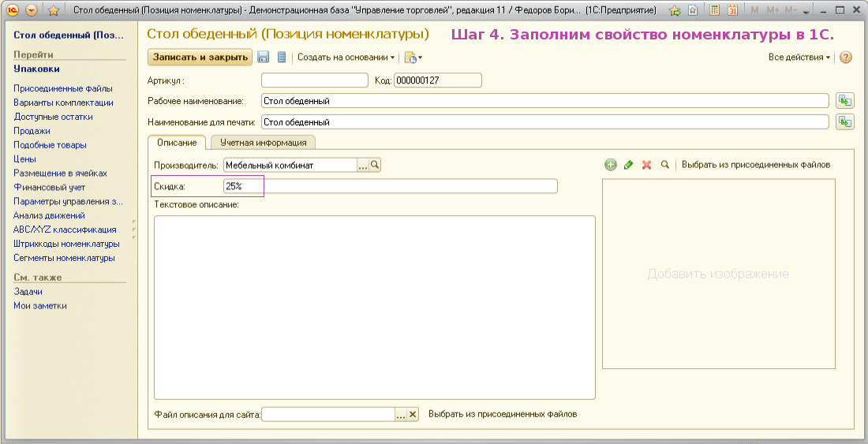Click the magnifier next to Производитель field

click(x=376, y=165)
